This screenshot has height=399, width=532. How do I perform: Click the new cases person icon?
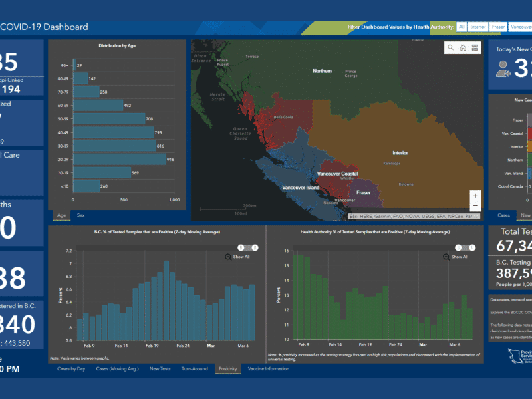click(x=503, y=68)
